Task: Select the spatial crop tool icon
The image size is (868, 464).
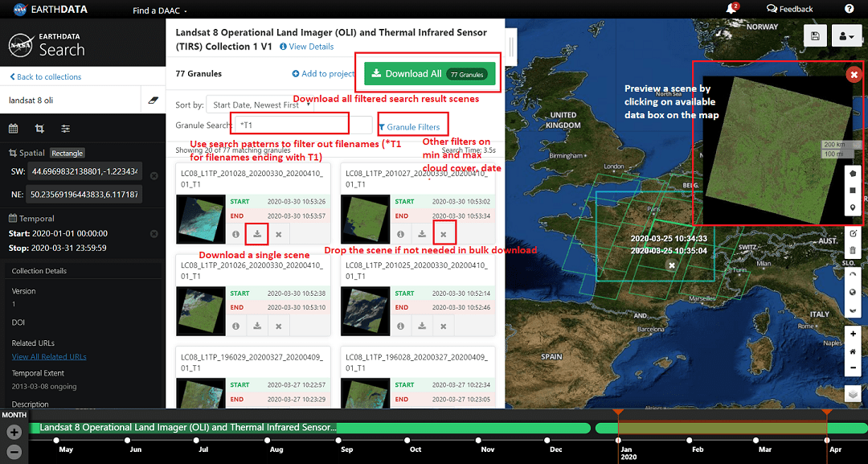Action: pos(39,129)
